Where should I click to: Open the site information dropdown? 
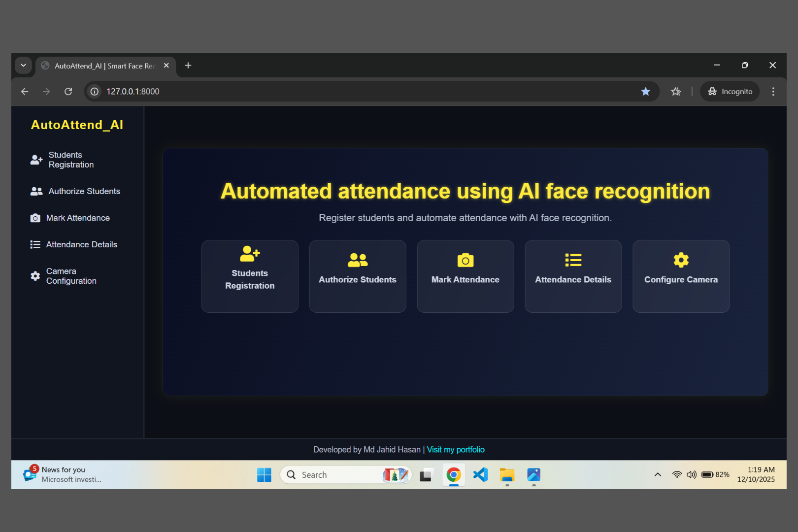(94, 91)
